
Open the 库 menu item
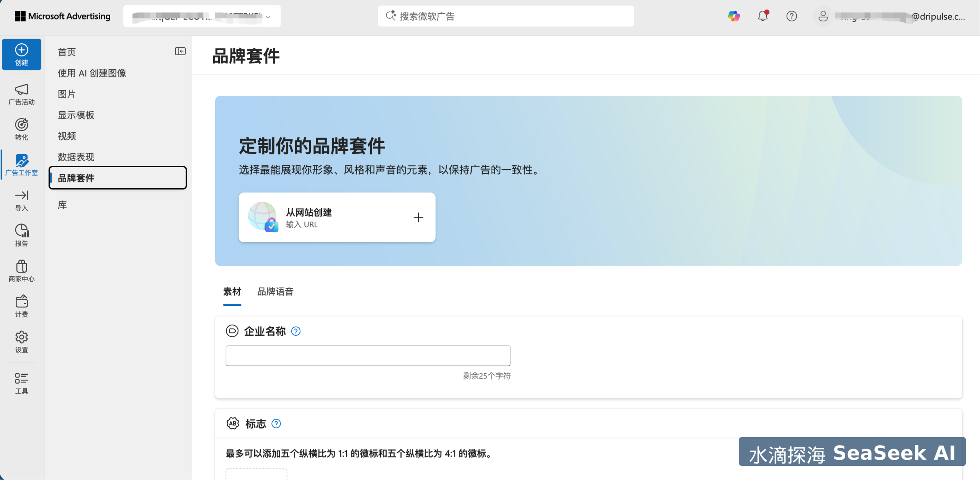pyautogui.click(x=62, y=205)
